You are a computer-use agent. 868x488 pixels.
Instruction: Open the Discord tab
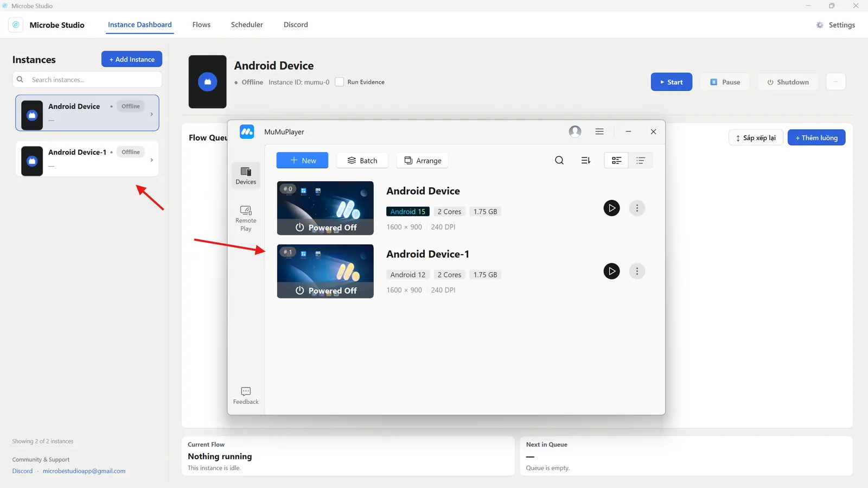tap(296, 25)
